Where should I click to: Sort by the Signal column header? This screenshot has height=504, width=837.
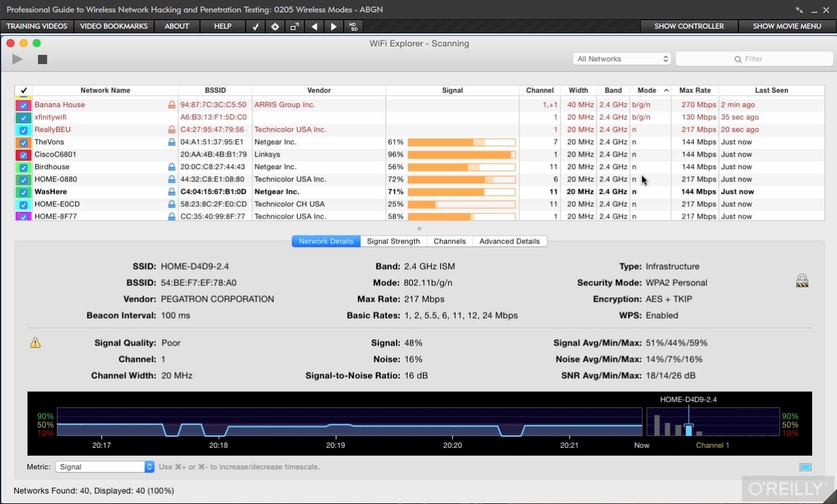(452, 90)
